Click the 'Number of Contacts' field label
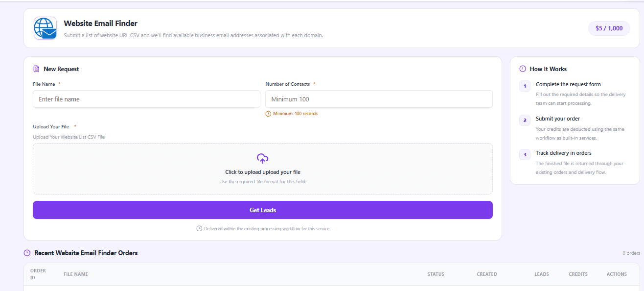The width and height of the screenshot is (644, 291). [288, 84]
